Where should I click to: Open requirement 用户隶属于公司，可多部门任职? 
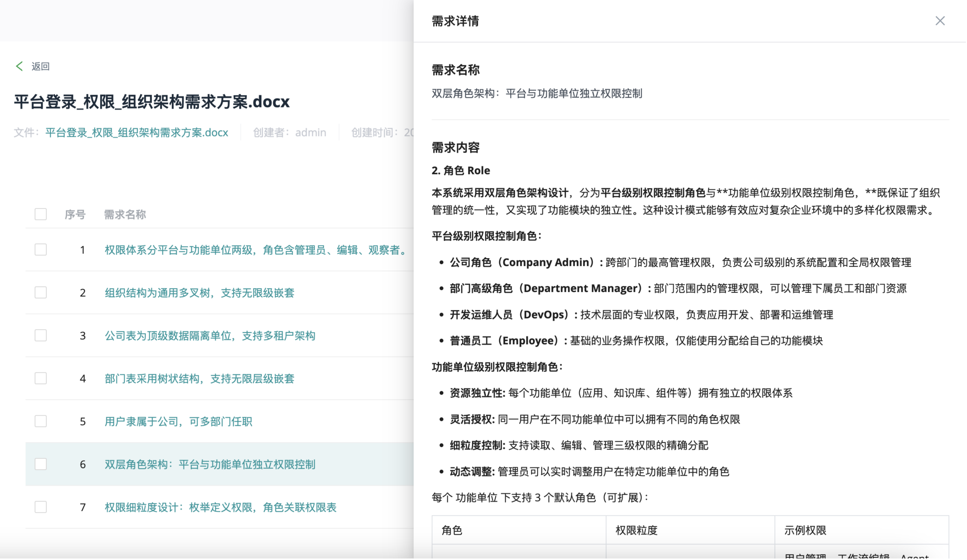point(178,422)
